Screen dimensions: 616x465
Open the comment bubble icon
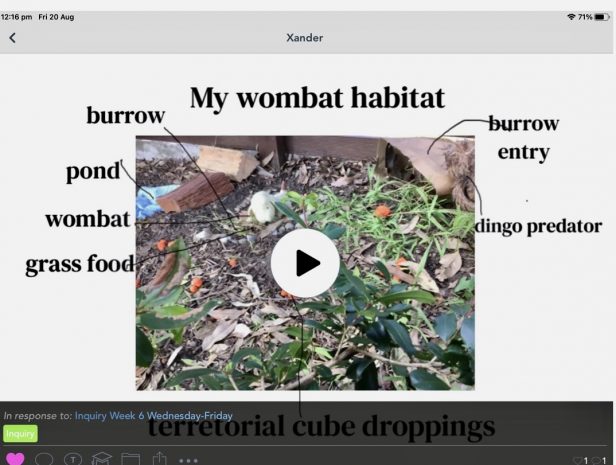(44, 459)
